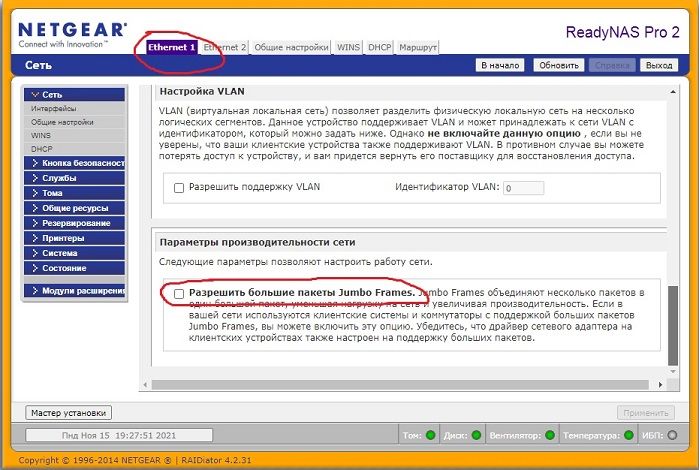Switch to the Ethernet 1 tab
Screen dimensions: 699x470
(x=172, y=47)
